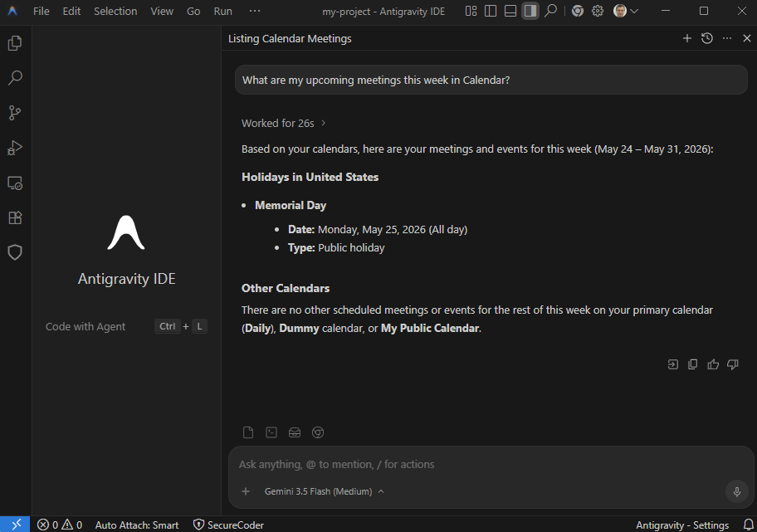The image size is (757, 532).
Task: Open the Go menu
Action: 193,11
